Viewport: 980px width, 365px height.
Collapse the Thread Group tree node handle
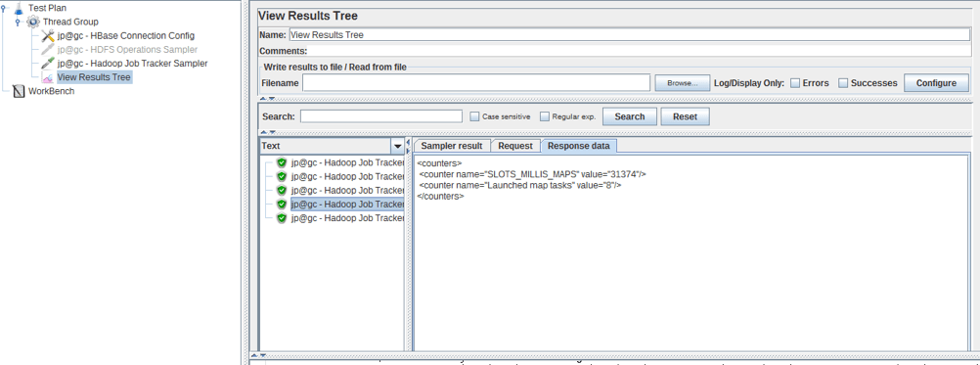pos(19,22)
